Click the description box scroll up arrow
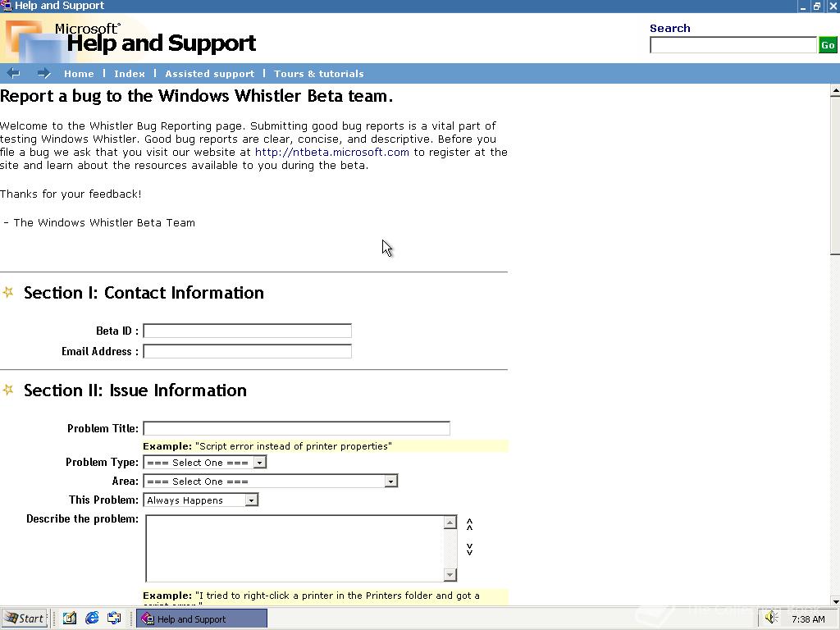The image size is (840, 630). coord(450,523)
